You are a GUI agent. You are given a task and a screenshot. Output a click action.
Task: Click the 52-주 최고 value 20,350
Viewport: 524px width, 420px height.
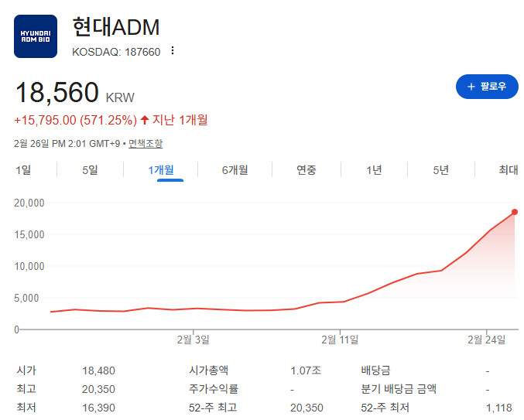[307, 408]
